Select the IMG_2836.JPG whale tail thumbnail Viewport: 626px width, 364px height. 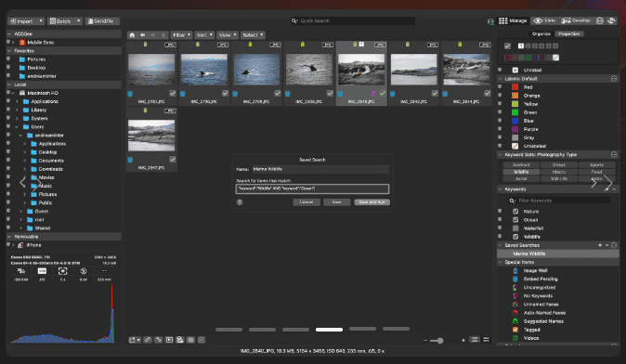(309, 70)
